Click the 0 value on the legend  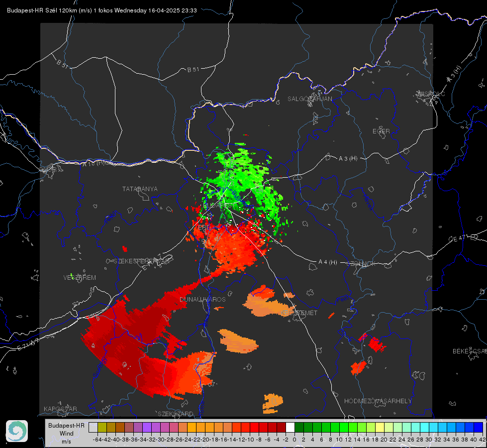coord(294,440)
